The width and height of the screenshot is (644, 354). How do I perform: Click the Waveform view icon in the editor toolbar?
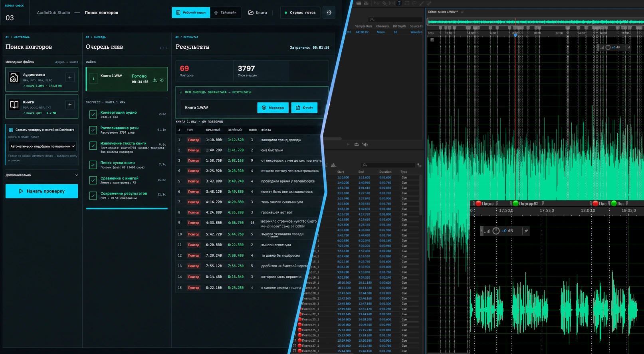click(x=359, y=3)
